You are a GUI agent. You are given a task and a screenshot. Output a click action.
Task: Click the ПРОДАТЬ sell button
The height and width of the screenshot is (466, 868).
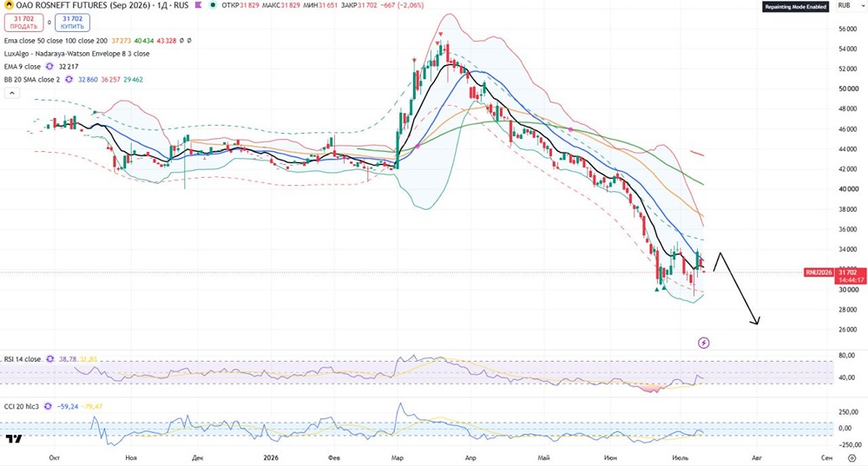[x=23, y=23]
